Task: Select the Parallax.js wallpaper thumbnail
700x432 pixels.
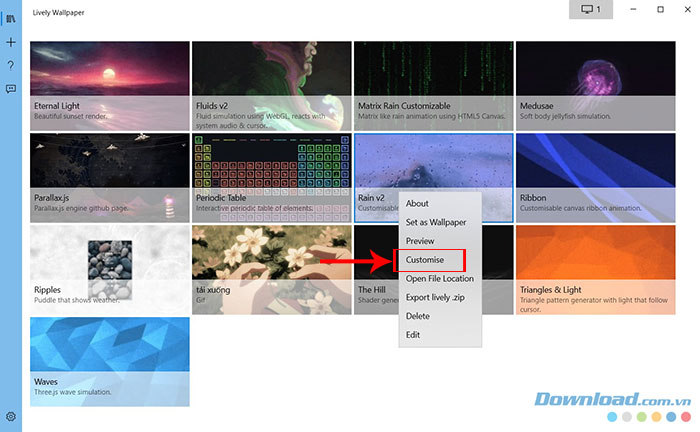Action: coord(110,178)
